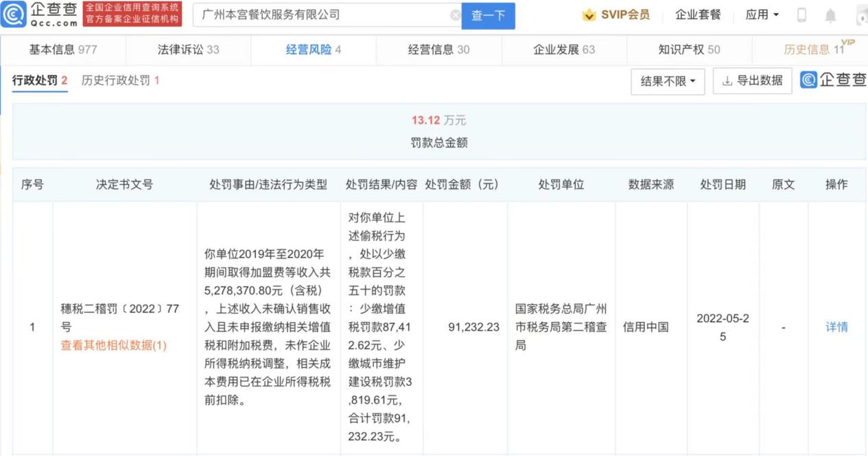Open the 详情 link for row 1
Image resolution: width=868 pixels, height=456 pixels.
[x=836, y=327]
